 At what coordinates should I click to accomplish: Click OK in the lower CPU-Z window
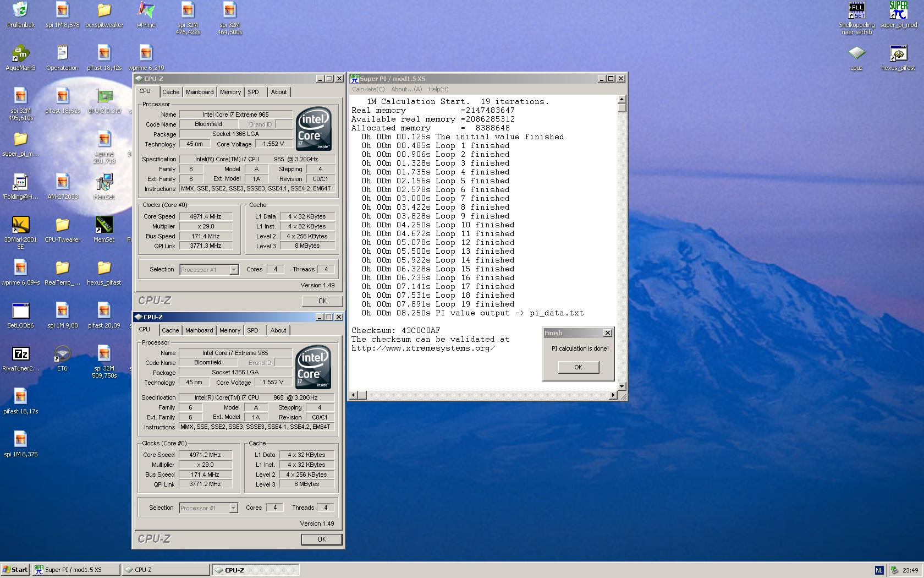(322, 539)
